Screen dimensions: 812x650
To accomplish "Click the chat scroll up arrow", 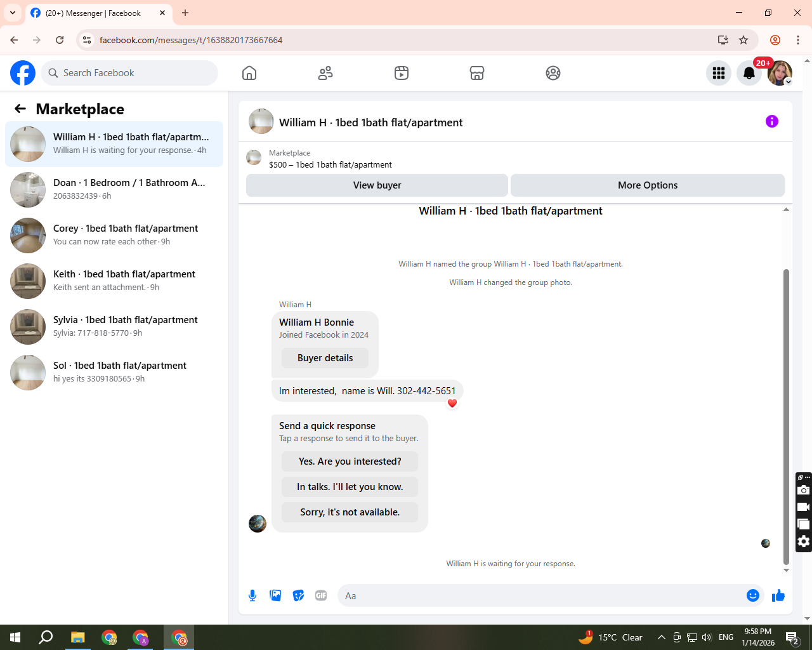I will click(786, 209).
